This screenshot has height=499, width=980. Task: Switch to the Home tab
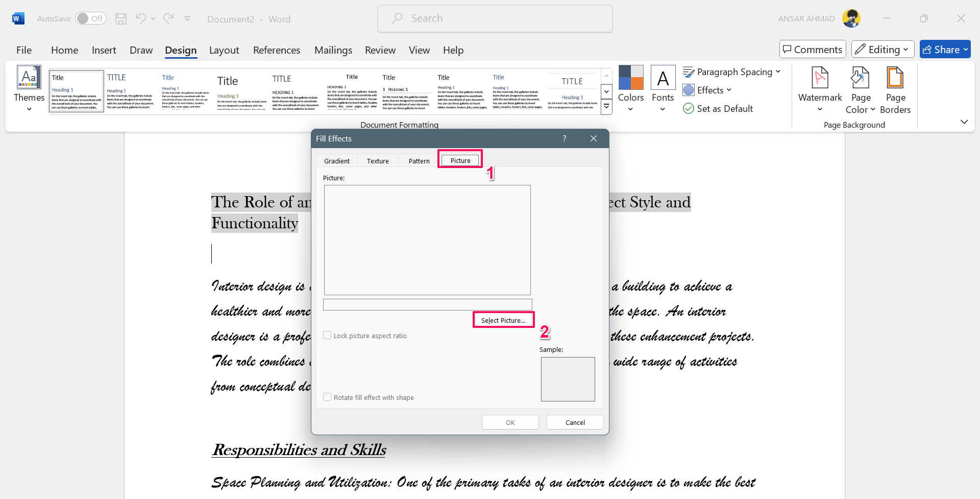coord(64,50)
